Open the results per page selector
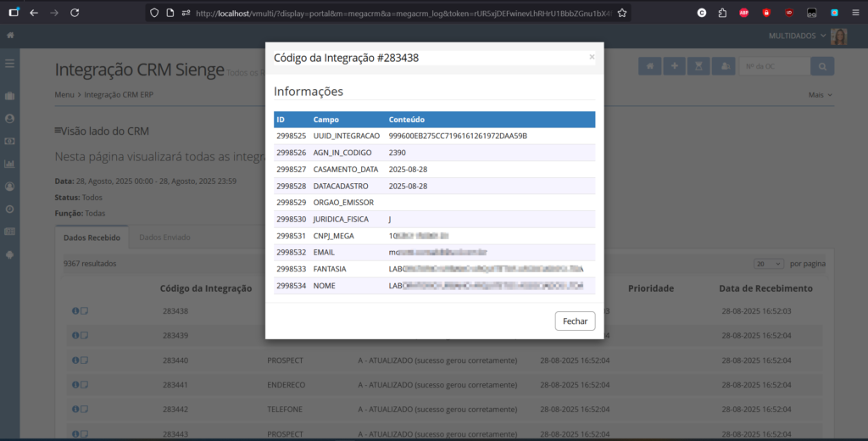Image resolution: width=868 pixels, height=441 pixels. [x=768, y=264]
